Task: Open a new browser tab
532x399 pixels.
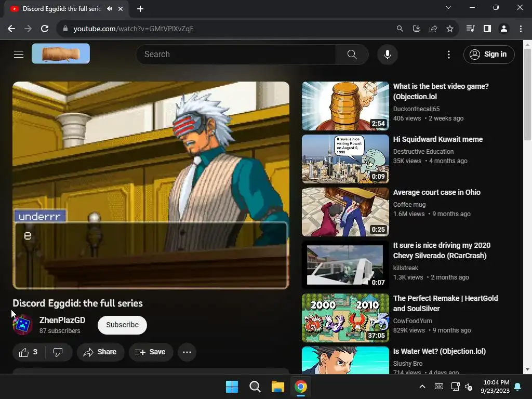Action: tap(140, 9)
